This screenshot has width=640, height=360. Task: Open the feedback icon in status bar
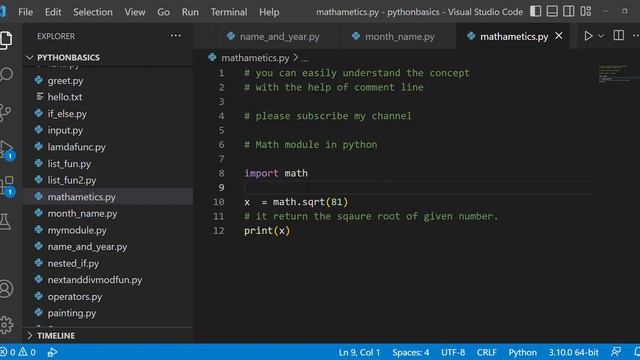coord(616,352)
